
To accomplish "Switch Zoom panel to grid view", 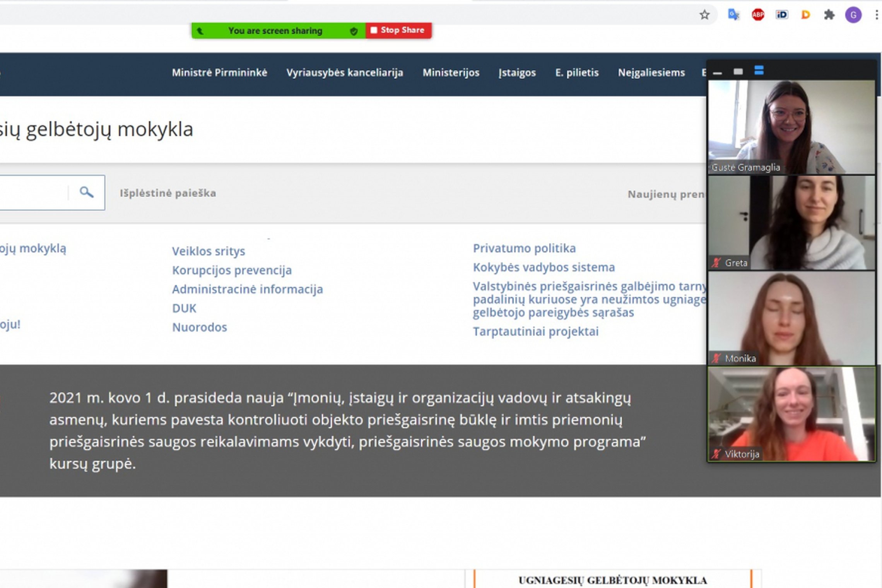I will point(759,70).
